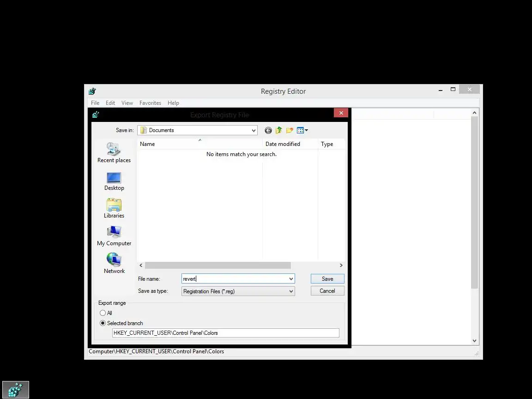Sort by the Name column header
Viewport: 532px width, 399px height.
[x=200, y=144]
